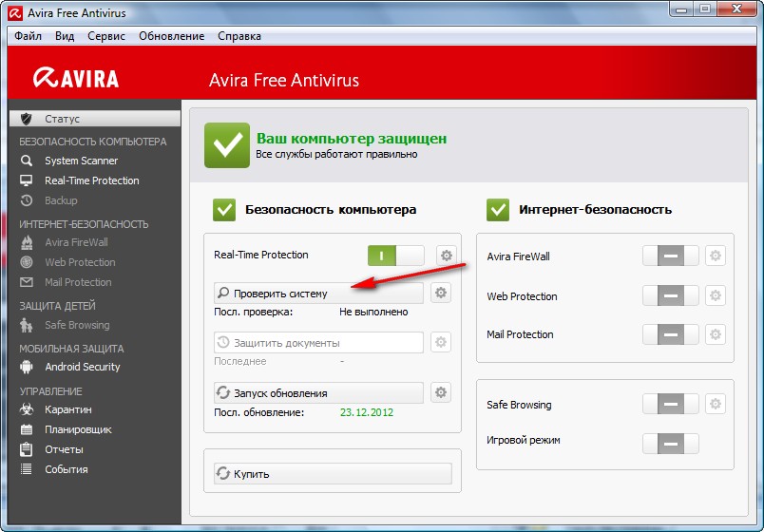Click the Купить button
Screen dimensions: 764x532
(x=333, y=473)
